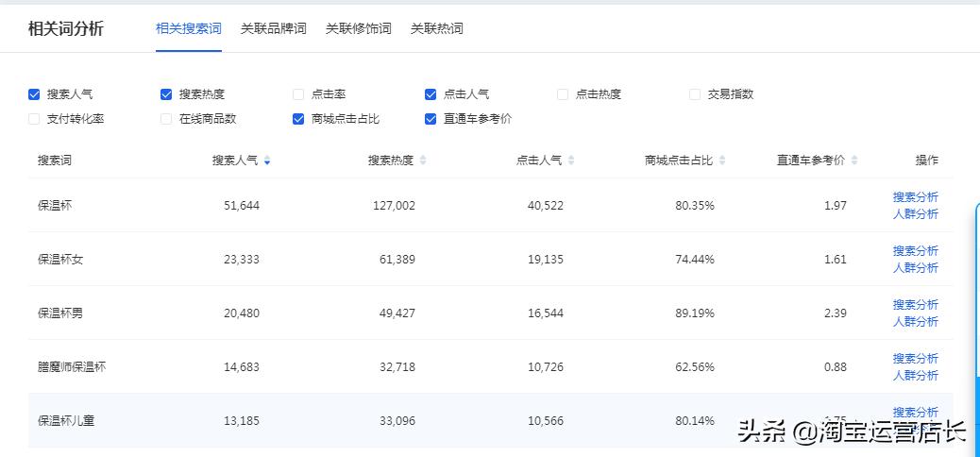
Task: Uncheck the 商城点击占比 checkbox
Action: tap(298, 119)
